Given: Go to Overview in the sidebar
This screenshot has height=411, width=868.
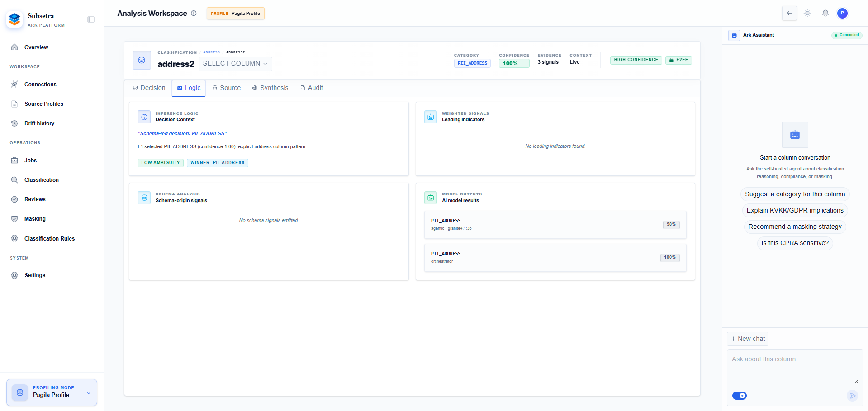Looking at the screenshot, I should point(36,47).
